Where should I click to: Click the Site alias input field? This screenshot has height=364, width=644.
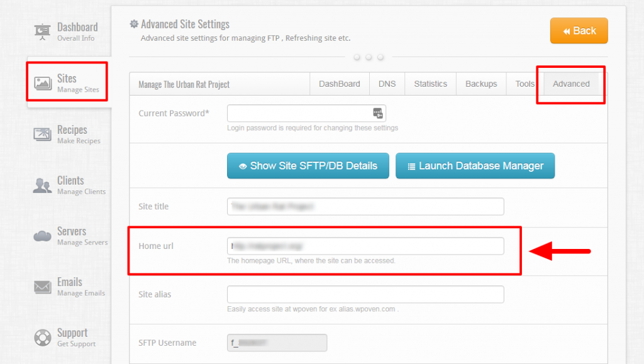(365, 294)
